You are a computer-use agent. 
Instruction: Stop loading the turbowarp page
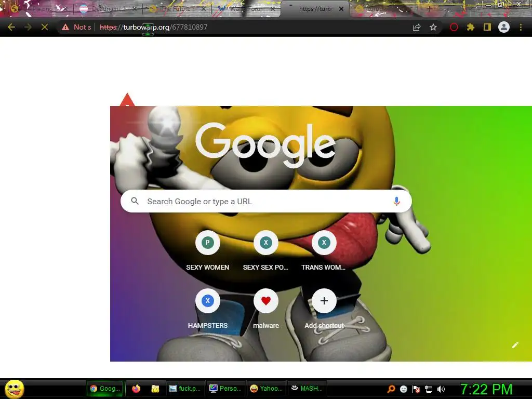pyautogui.click(x=45, y=27)
